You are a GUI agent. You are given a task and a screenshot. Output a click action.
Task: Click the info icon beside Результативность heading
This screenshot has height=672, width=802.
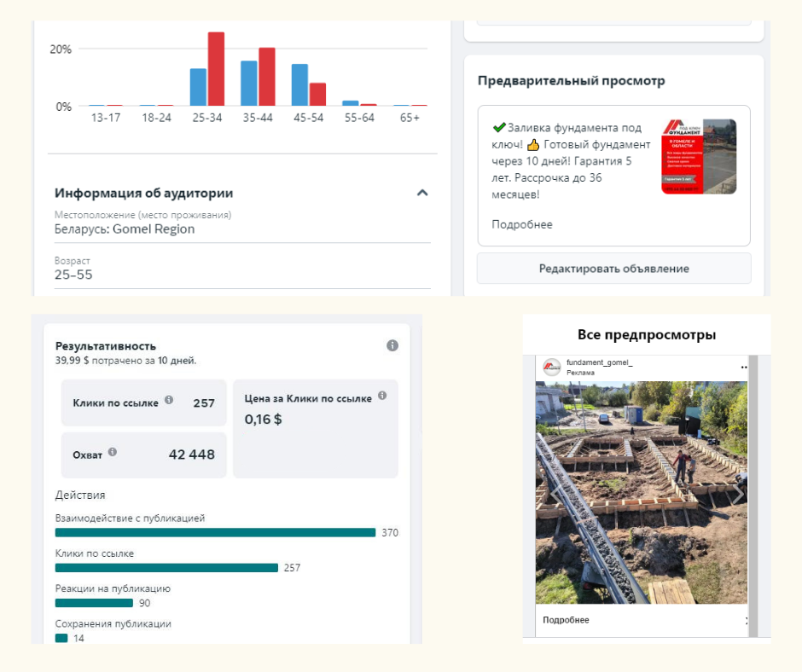pos(392,345)
